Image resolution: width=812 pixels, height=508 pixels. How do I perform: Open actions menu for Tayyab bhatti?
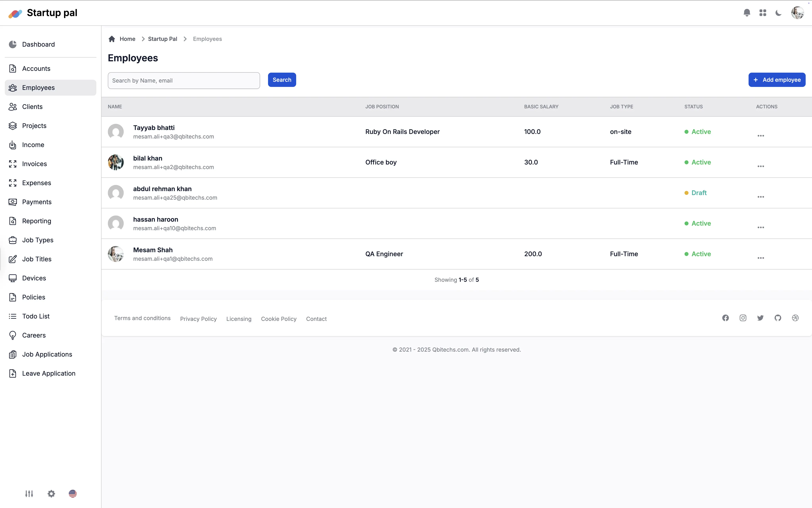click(x=761, y=136)
